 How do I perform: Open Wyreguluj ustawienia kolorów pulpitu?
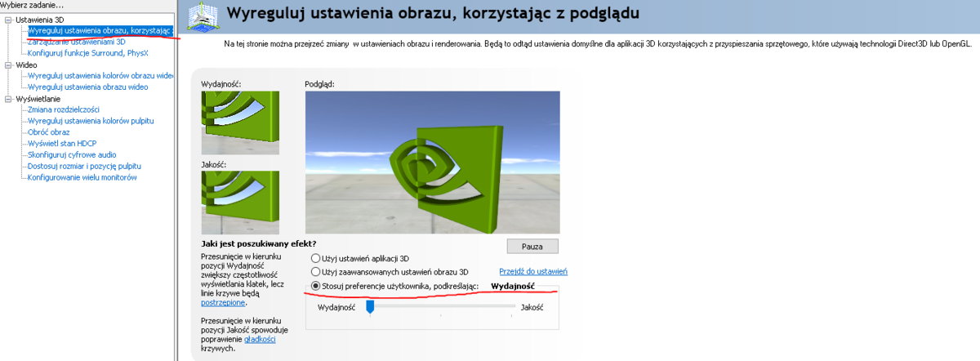tap(91, 121)
